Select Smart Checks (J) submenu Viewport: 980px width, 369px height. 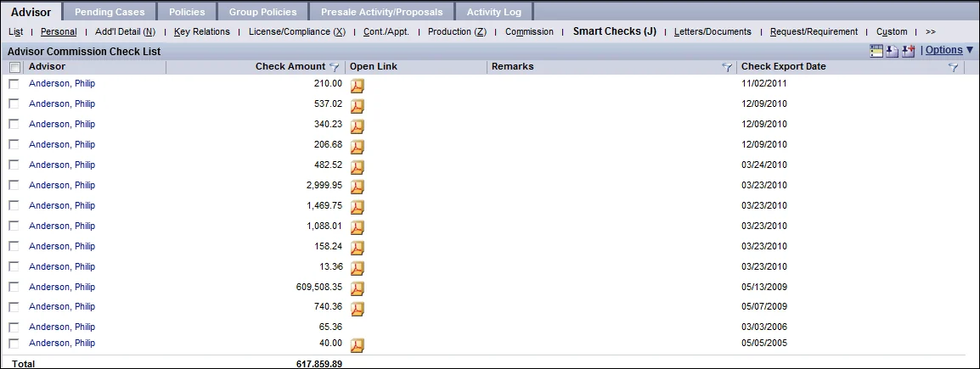[x=614, y=31]
